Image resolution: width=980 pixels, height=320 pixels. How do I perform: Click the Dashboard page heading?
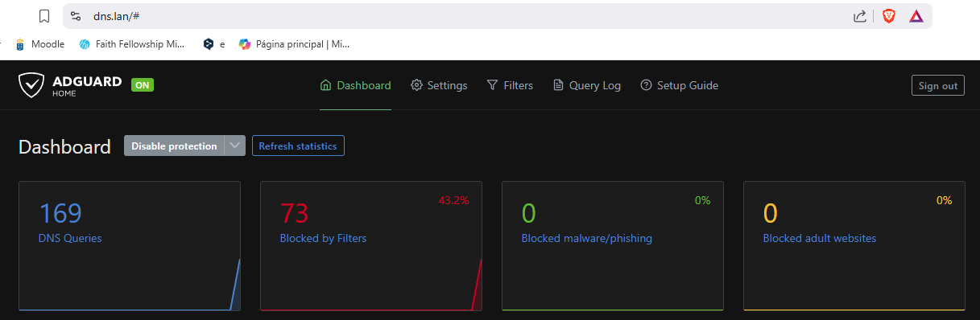click(x=64, y=147)
